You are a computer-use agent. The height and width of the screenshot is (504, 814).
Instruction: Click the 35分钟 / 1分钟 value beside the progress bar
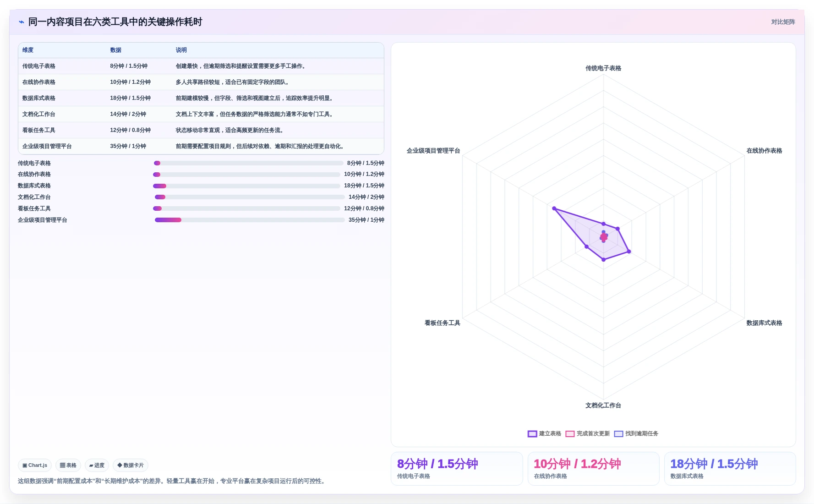(x=366, y=220)
